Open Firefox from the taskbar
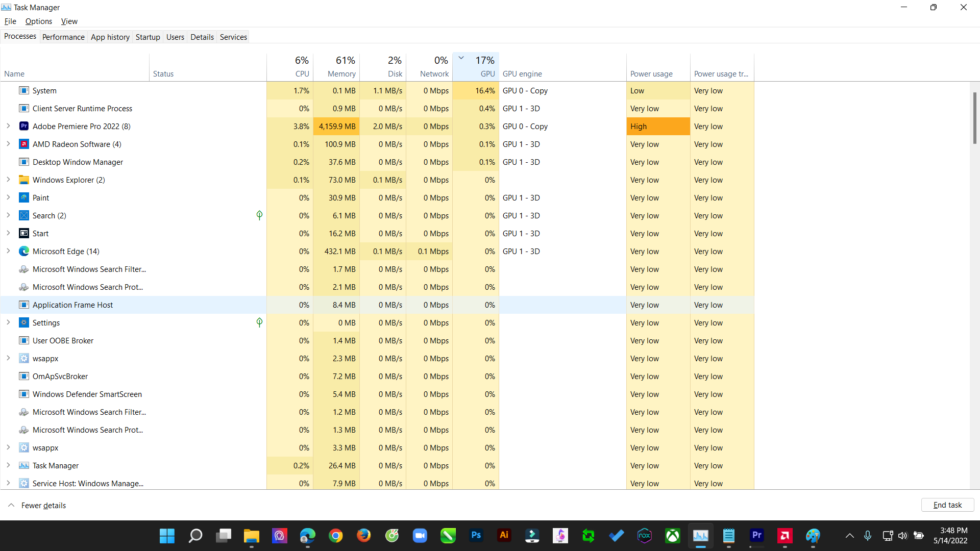 click(x=364, y=536)
